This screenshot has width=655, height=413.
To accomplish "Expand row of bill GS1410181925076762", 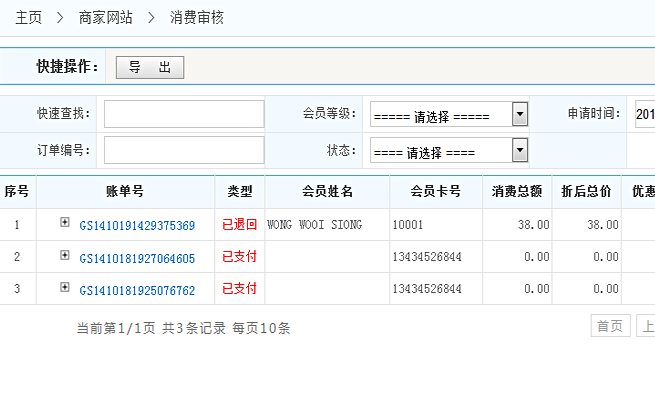I will pyautogui.click(x=65, y=288).
